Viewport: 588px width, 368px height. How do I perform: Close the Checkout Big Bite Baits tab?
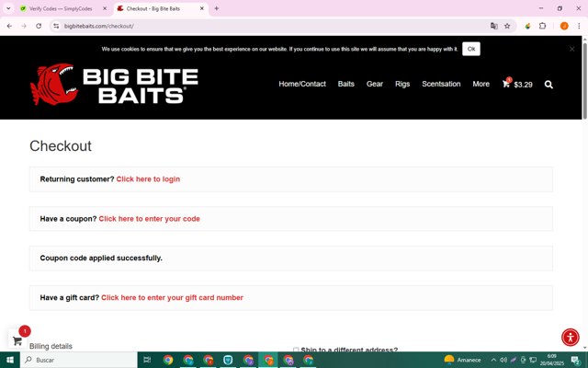click(x=202, y=8)
